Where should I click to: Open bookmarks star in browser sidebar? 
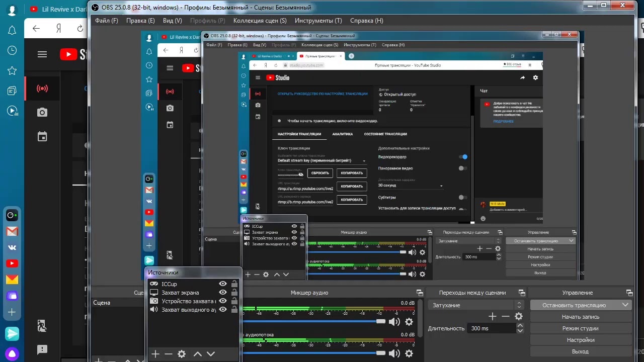(x=12, y=71)
